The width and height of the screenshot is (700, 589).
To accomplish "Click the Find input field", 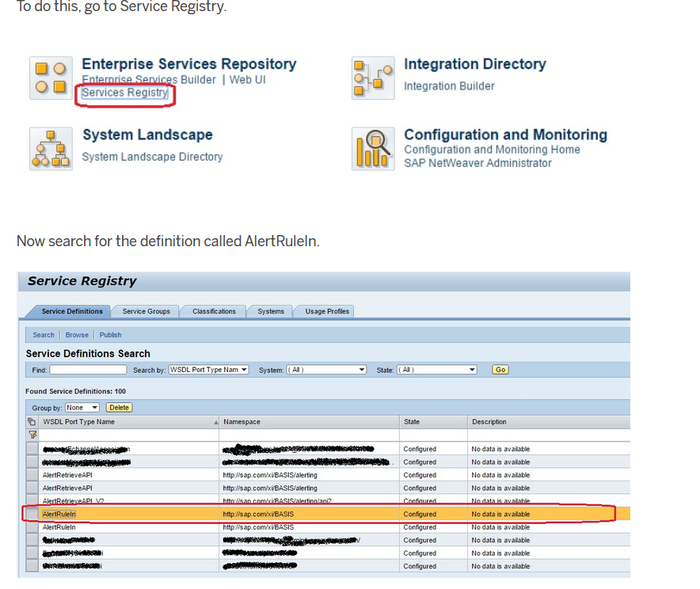I will tap(88, 370).
